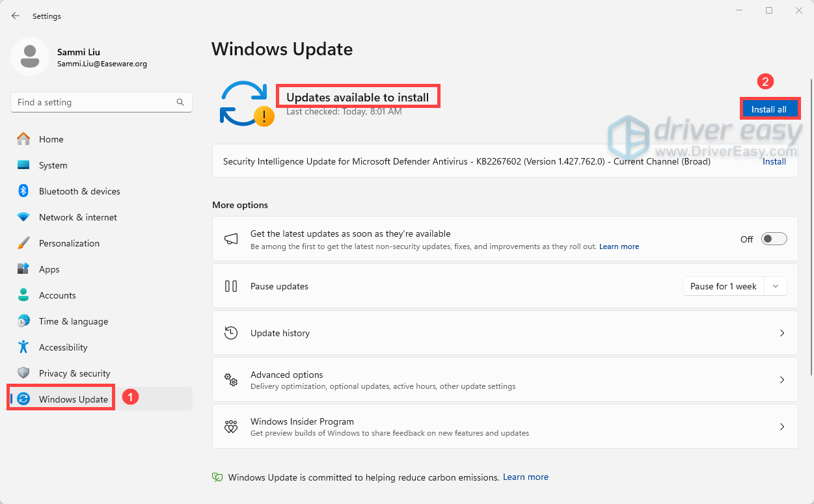Open Windows Insider Program via its chevron
Image resolution: width=814 pixels, height=504 pixels.
(x=782, y=427)
